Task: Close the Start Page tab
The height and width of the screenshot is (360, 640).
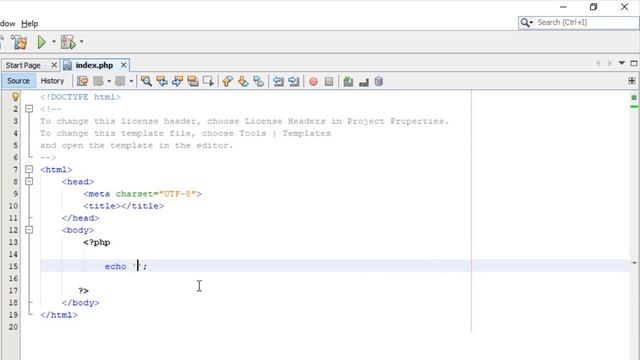Action: 54,65
